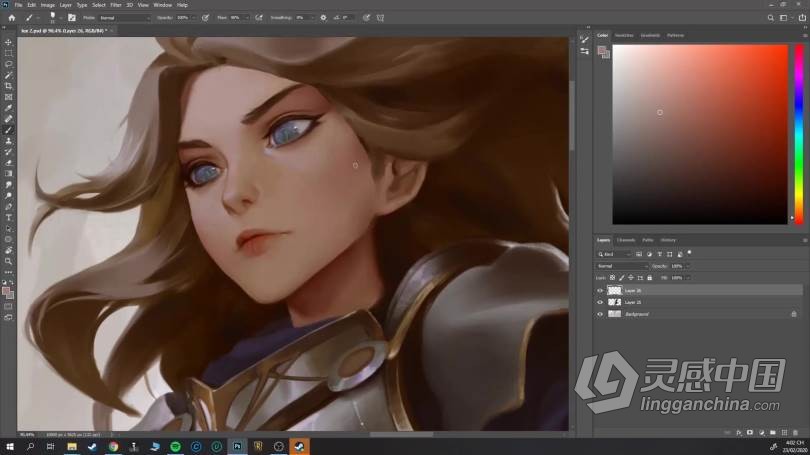Select the Rectangular Marquee tool
This screenshot has width=810, height=455.
8,53
